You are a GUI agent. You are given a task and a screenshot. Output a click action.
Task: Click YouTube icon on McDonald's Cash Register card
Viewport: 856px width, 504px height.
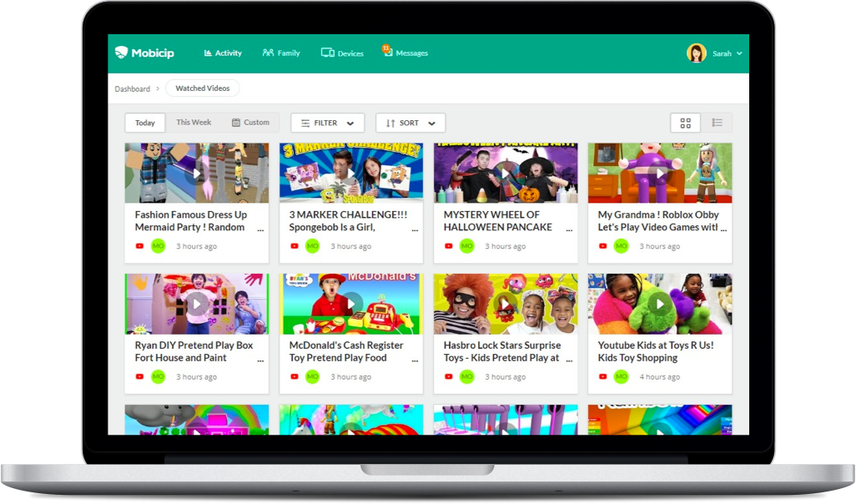click(x=295, y=377)
